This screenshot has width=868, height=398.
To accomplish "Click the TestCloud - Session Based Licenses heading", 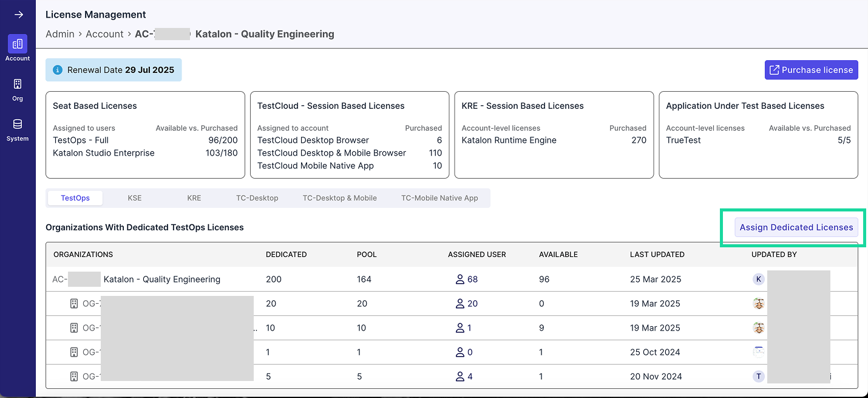I will click(x=331, y=106).
